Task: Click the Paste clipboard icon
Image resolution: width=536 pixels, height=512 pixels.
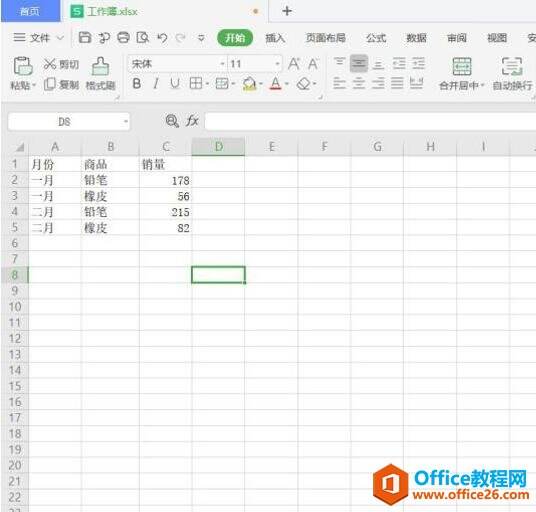Action: 23,66
